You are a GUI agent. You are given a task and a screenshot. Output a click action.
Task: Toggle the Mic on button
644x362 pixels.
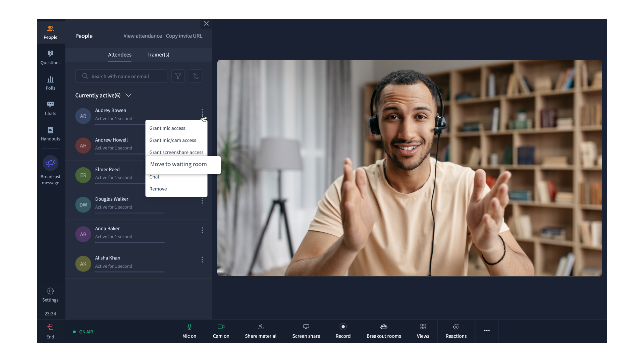[189, 331]
